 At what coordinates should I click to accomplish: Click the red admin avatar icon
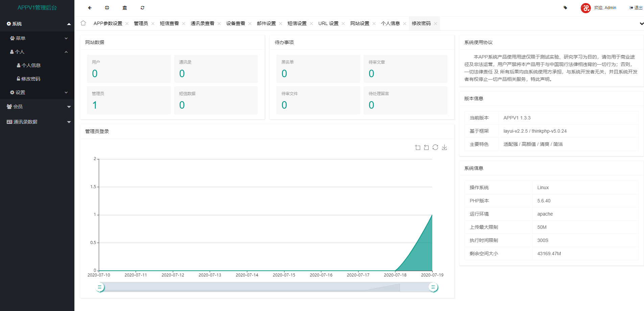(586, 8)
